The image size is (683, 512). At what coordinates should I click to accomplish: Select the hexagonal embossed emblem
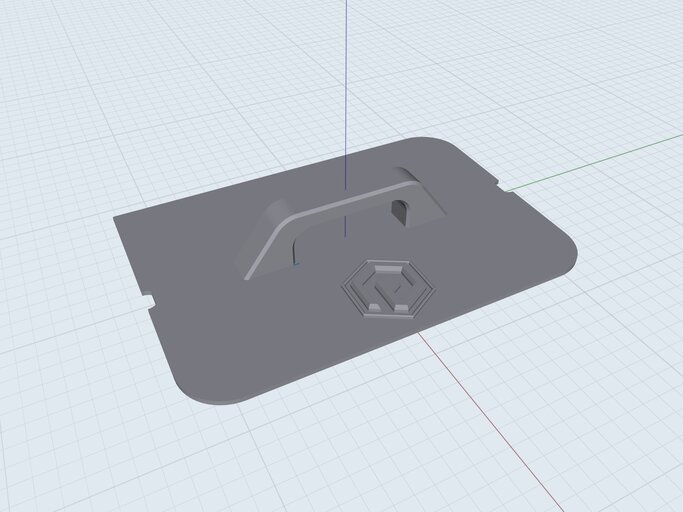[x=389, y=289]
